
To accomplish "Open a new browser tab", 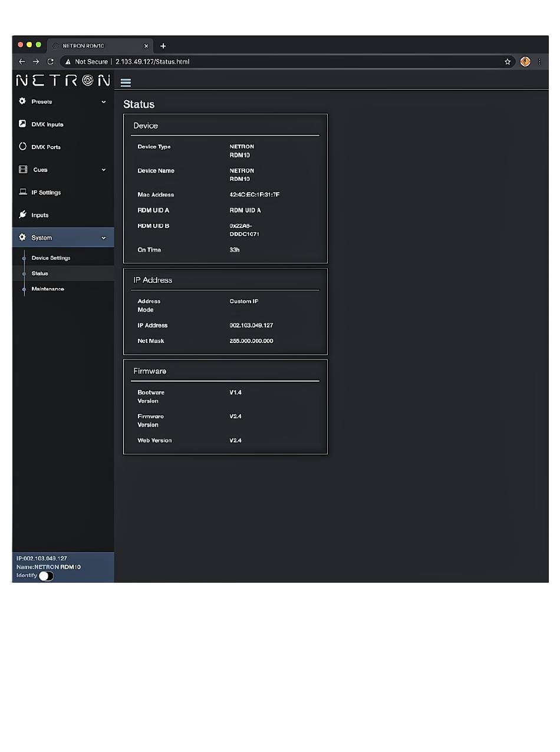I will [x=163, y=46].
